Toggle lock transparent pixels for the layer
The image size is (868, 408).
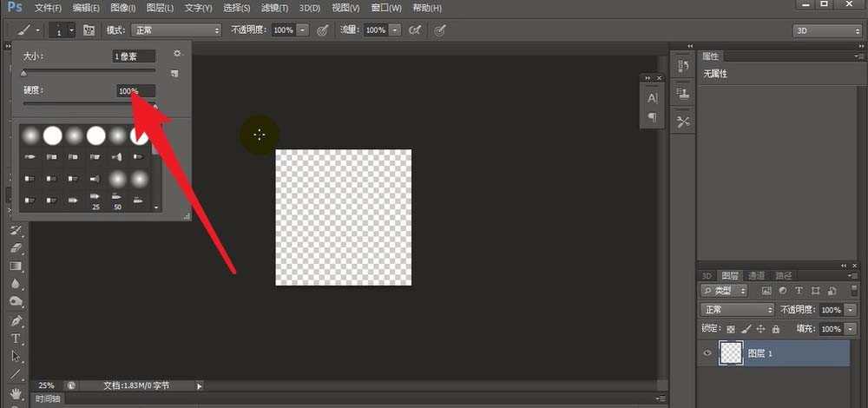730,329
